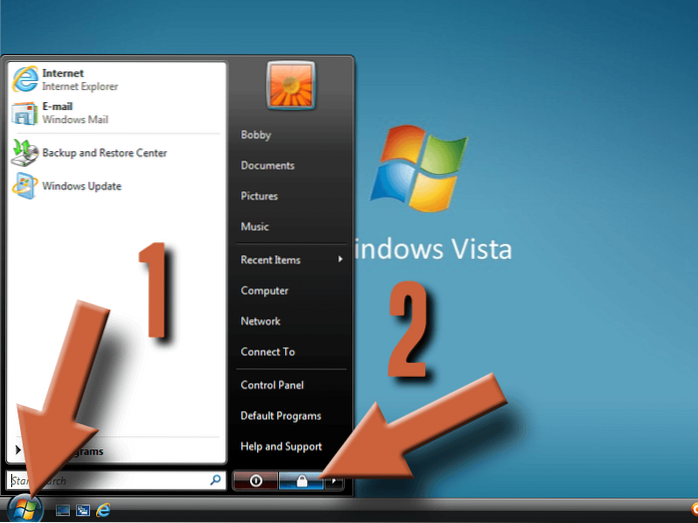Click the power button in the Start menu
The image size is (698, 523).
255,481
